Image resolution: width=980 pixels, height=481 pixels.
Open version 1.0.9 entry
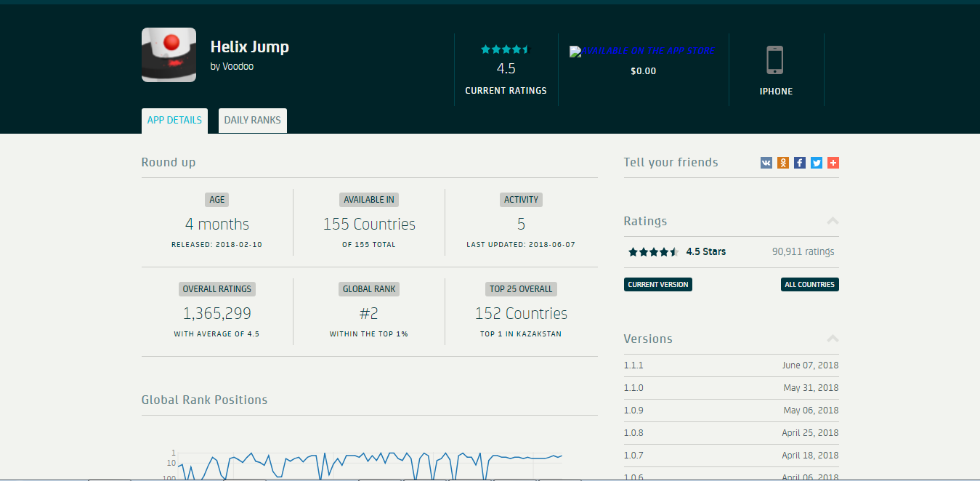pyautogui.click(x=633, y=411)
